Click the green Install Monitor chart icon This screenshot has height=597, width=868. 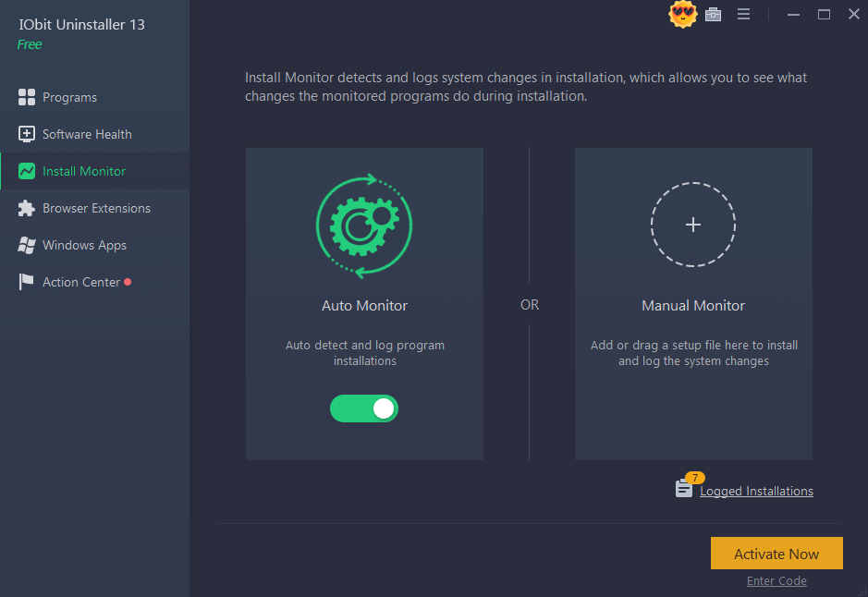(26, 171)
